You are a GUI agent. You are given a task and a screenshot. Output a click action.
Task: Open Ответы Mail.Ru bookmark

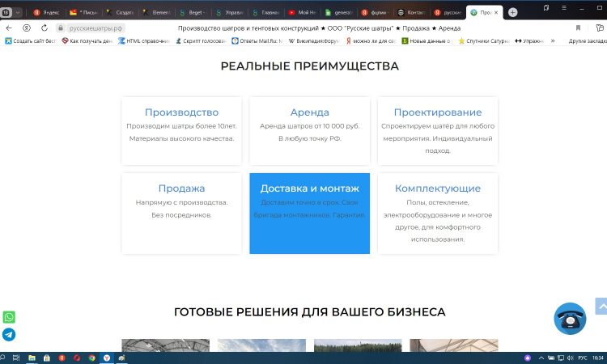click(257, 40)
